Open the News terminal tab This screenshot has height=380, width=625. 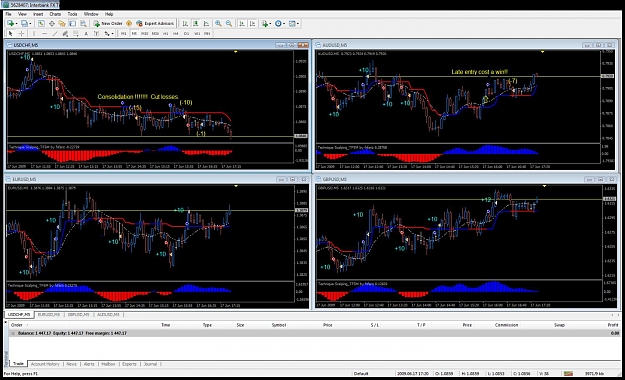click(71, 364)
